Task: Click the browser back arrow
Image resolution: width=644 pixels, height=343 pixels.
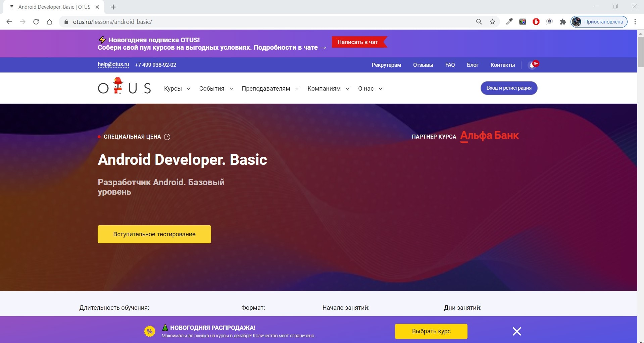Action: pos(9,22)
